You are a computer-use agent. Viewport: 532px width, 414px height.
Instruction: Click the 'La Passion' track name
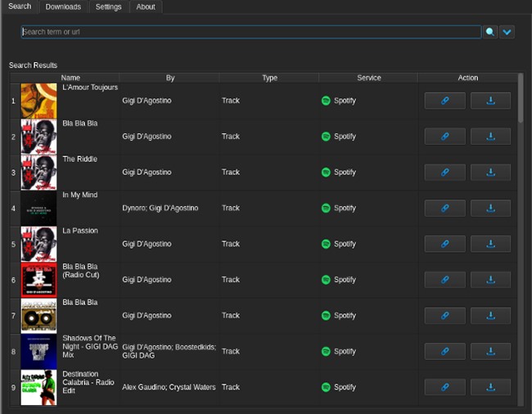80,231
